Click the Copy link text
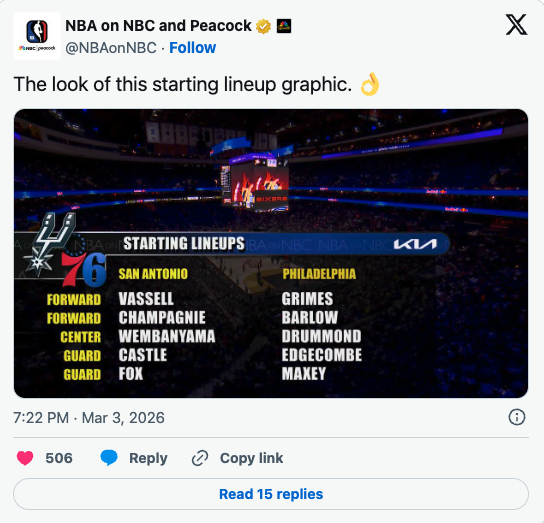Viewport: 544px width, 523px height. pyautogui.click(x=252, y=458)
